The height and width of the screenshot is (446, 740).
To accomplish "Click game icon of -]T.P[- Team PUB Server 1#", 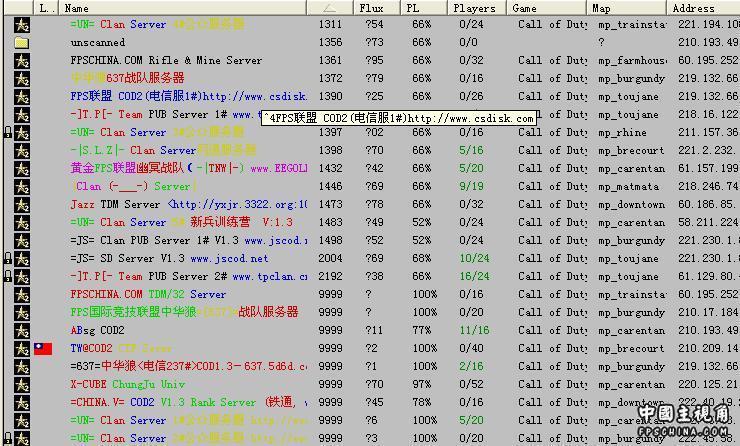I will (x=22, y=115).
